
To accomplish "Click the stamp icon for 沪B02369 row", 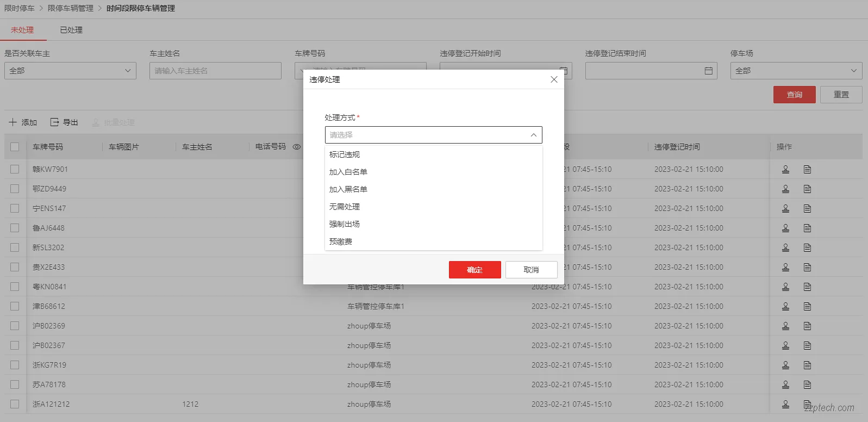I will 785,326.
